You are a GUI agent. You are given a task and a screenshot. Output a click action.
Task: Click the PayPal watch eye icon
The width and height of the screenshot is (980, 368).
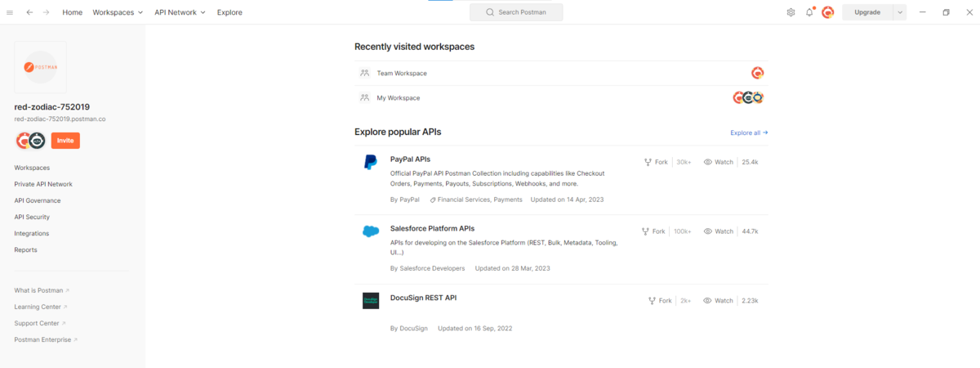coord(708,162)
